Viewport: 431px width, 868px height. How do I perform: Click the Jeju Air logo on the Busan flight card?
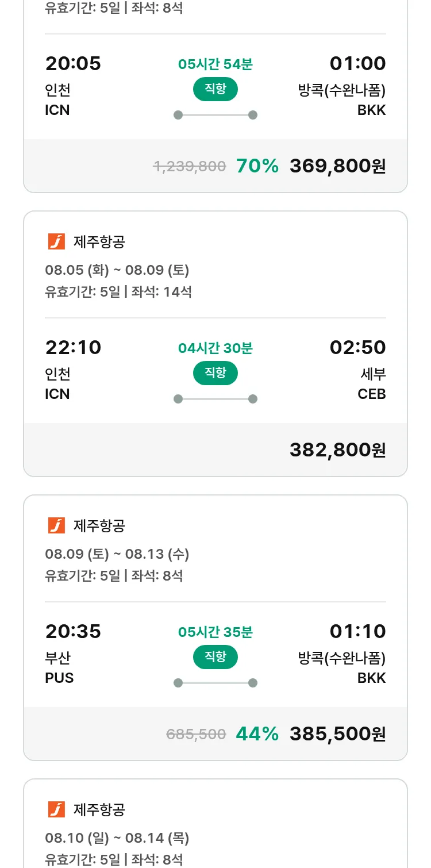(56, 525)
